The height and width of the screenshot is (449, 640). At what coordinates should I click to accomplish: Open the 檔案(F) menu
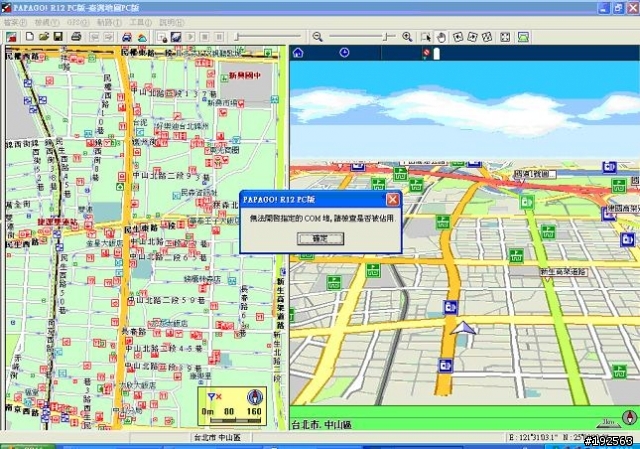click(x=15, y=22)
